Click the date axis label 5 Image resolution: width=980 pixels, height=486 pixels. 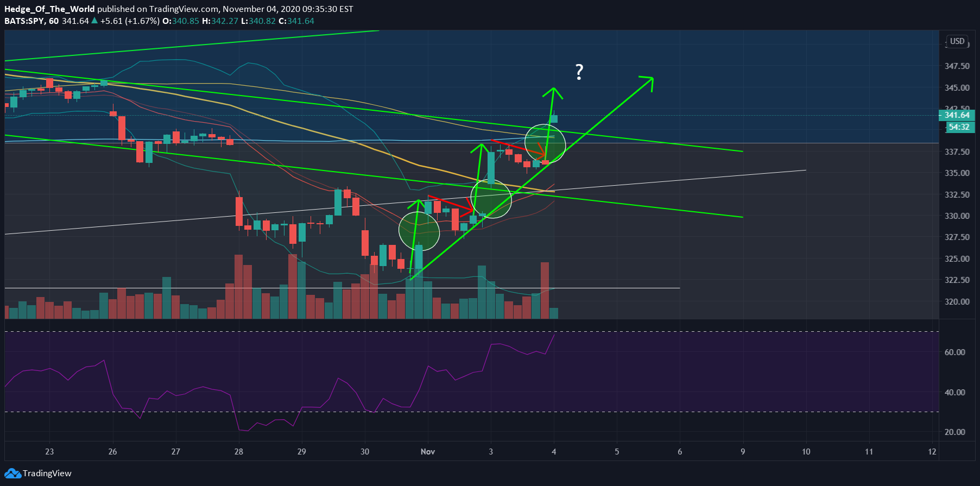(617, 452)
